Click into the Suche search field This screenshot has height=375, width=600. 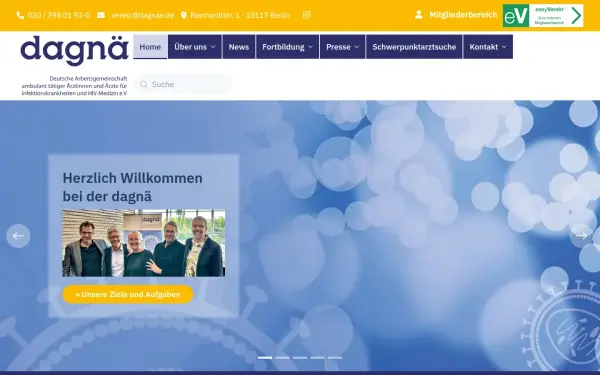click(x=183, y=84)
